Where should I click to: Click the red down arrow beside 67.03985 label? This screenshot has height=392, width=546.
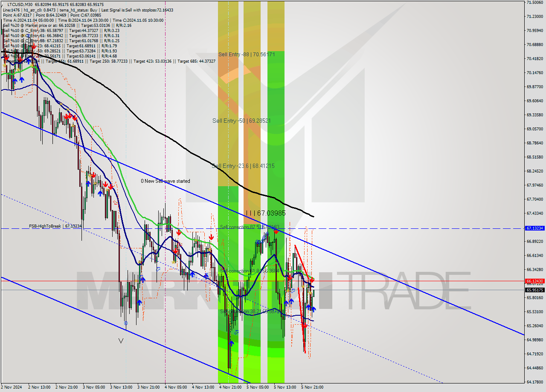(x=276, y=231)
